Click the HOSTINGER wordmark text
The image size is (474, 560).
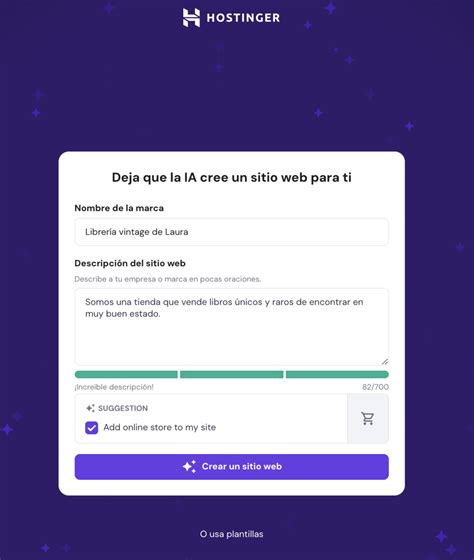243,18
